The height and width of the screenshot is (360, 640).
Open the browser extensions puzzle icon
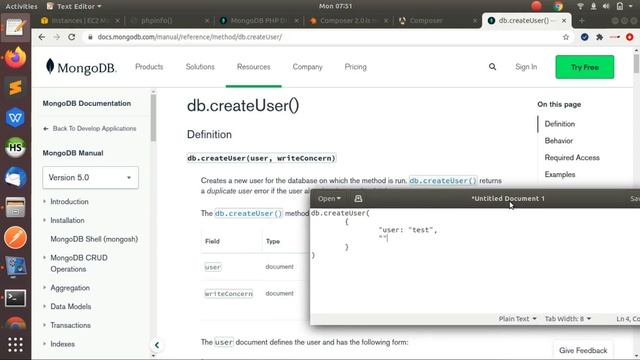click(x=599, y=37)
